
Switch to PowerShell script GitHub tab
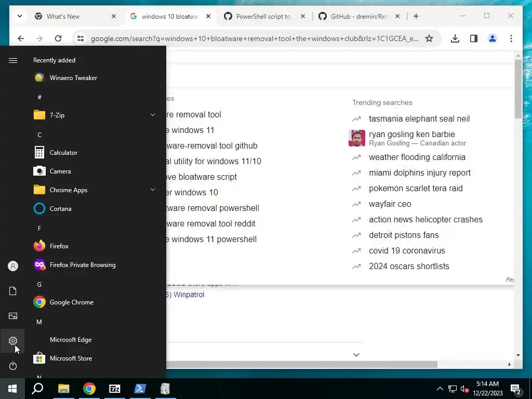264,16
